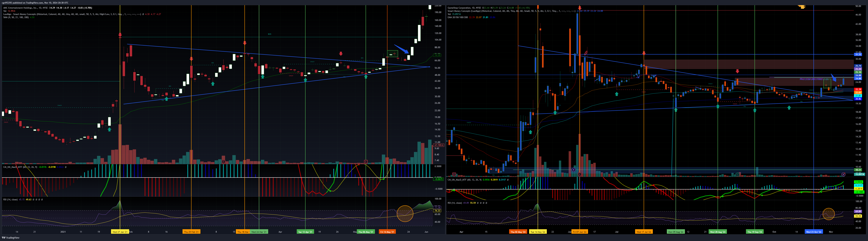The image size is (868, 241).
Task: Click the 67.789M volume label on AMC chart
Action: (438, 145)
